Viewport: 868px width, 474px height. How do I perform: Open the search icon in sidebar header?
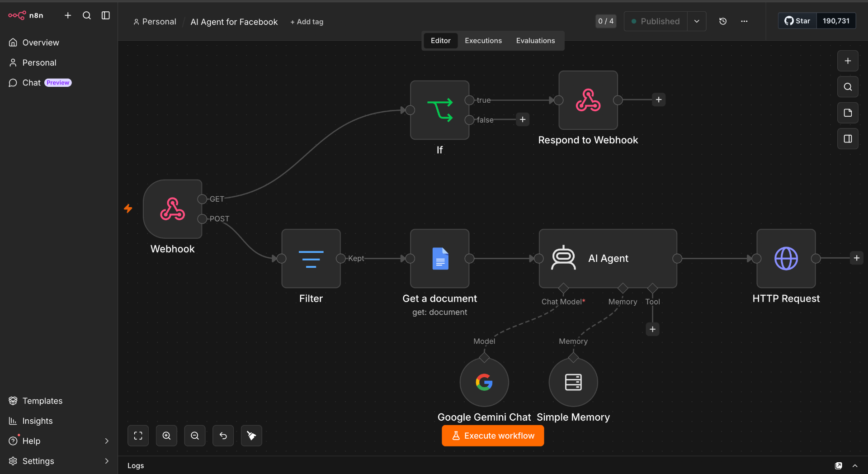click(87, 15)
